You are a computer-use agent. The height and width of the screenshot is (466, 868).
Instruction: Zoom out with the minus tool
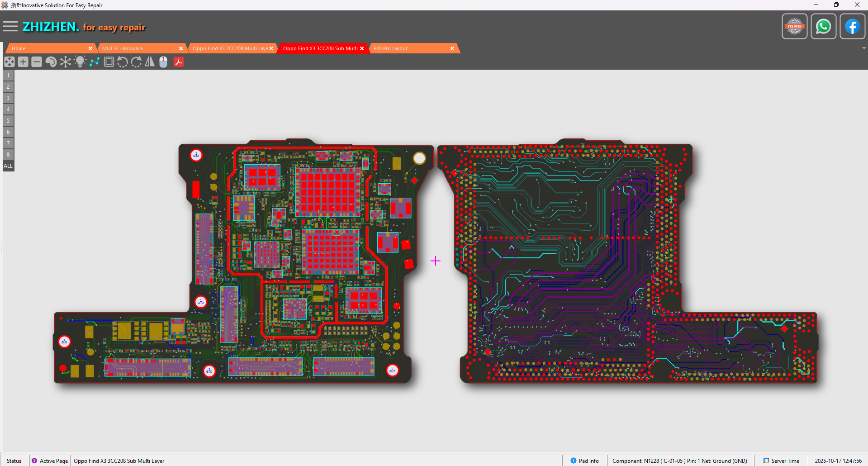click(37, 62)
